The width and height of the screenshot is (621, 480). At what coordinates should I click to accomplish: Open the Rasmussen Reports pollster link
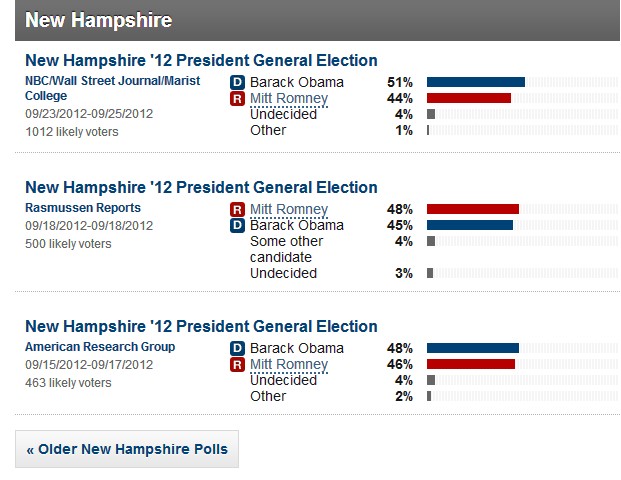(83, 208)
